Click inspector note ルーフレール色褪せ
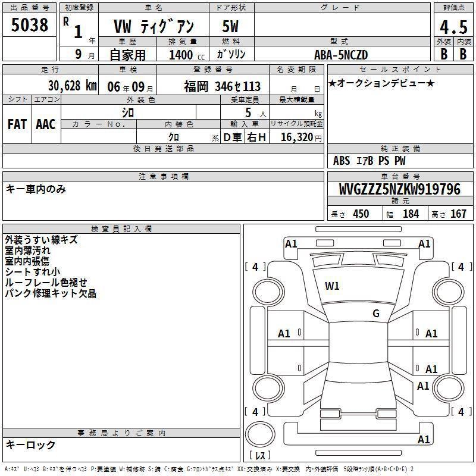 pos(46,282)
